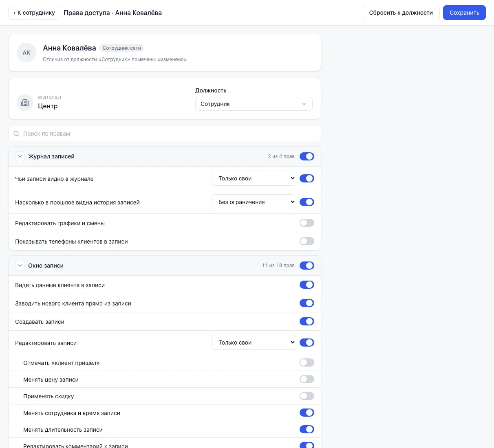The width and height of the screenshot is (494, 448).
Task: Focus the «Поиск по правам» search field
Action: [x=165, y=134]
